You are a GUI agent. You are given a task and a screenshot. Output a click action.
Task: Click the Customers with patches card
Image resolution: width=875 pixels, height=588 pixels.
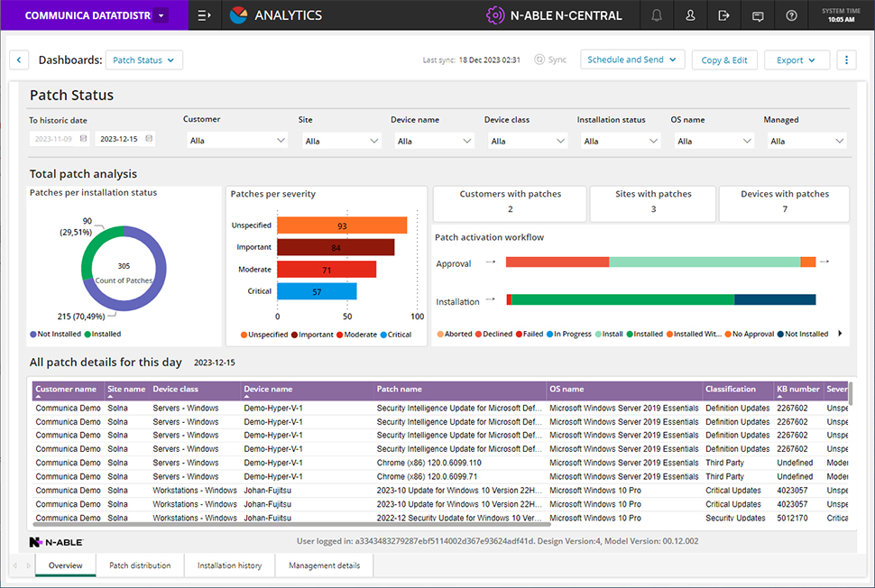510,202
